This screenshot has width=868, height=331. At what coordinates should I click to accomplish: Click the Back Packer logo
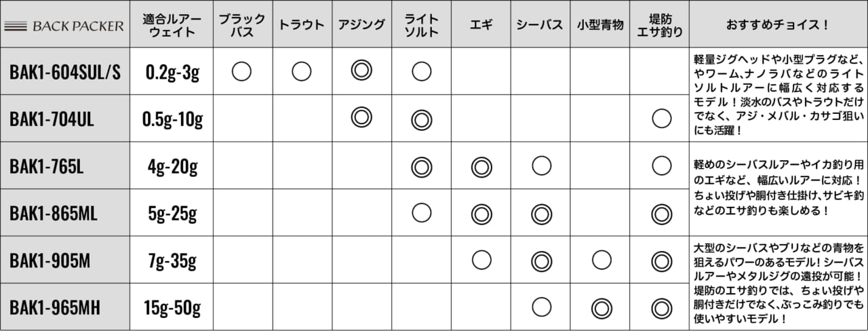pyautogui.click(x=64, y=26)
